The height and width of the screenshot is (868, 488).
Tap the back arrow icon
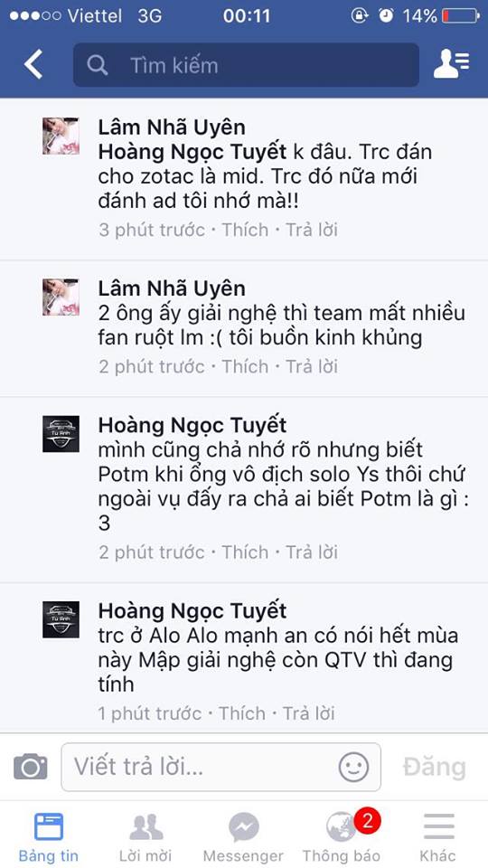pos(33,65)
